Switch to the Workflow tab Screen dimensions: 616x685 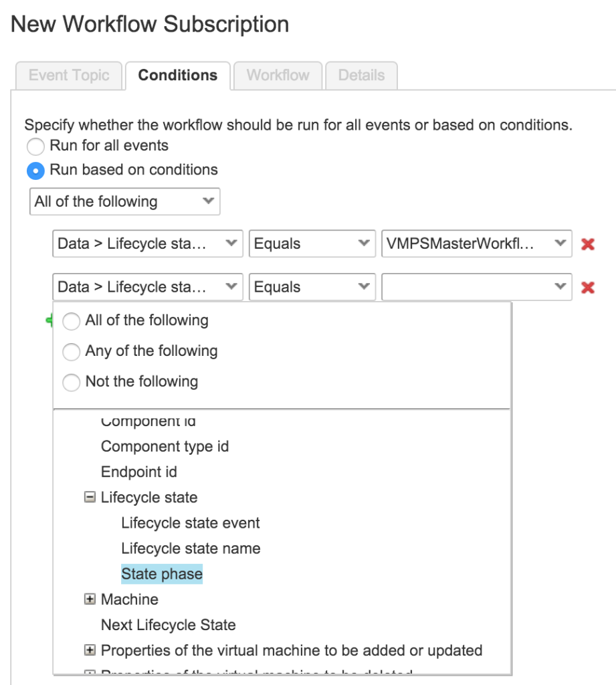pos(277,75)
